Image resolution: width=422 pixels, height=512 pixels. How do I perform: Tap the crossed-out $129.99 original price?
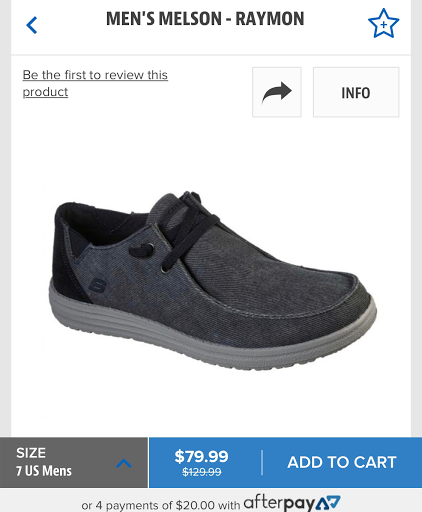click(x=201, y=472)
